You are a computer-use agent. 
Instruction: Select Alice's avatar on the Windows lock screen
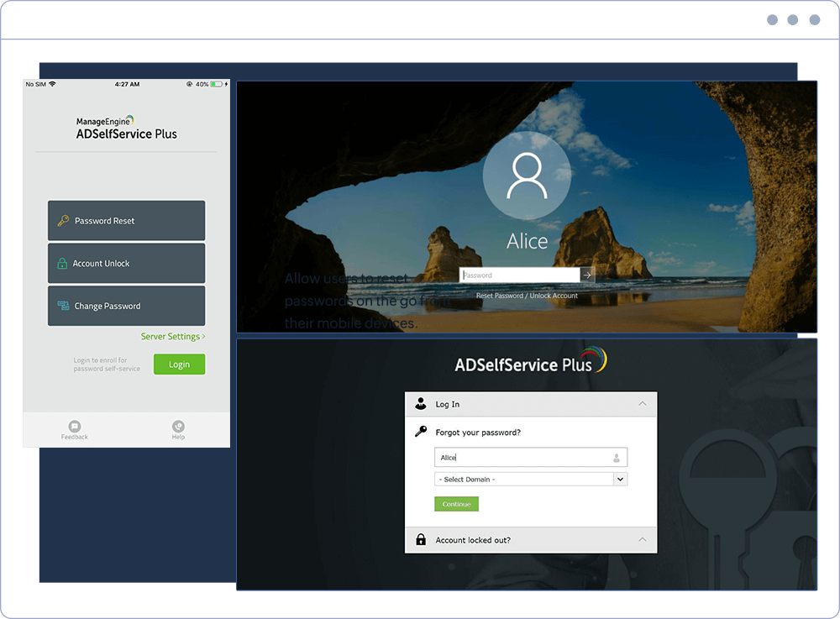coord(527,176)
